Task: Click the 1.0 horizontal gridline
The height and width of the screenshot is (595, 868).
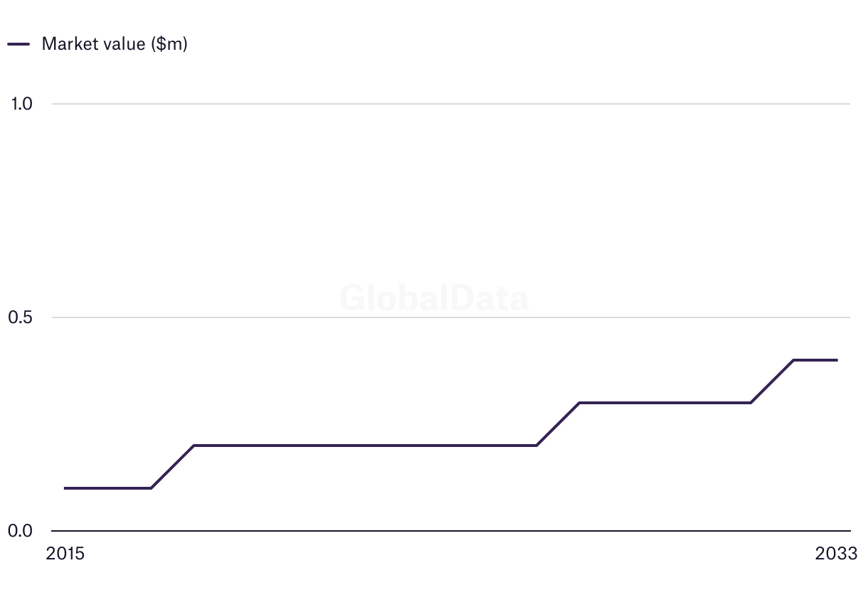Action: [x=448, y=104]
